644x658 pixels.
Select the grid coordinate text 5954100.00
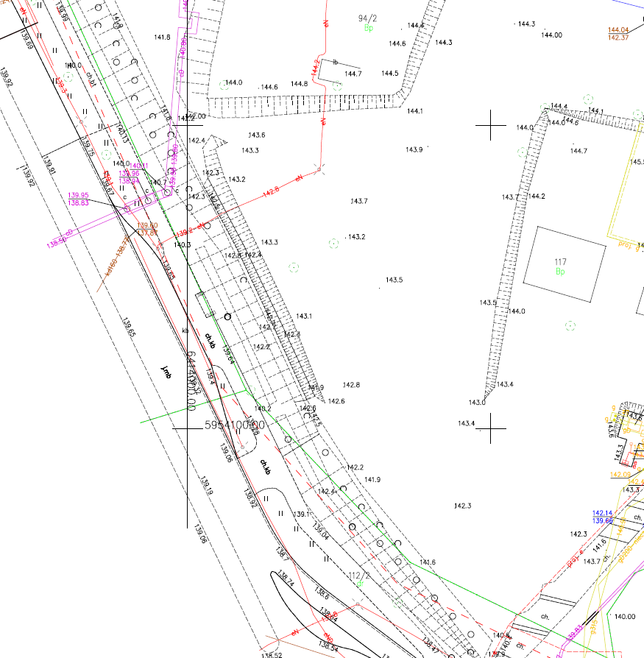coord(235,425)
